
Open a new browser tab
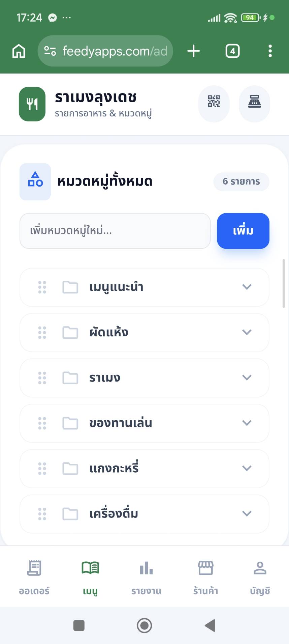coord(194,51)
